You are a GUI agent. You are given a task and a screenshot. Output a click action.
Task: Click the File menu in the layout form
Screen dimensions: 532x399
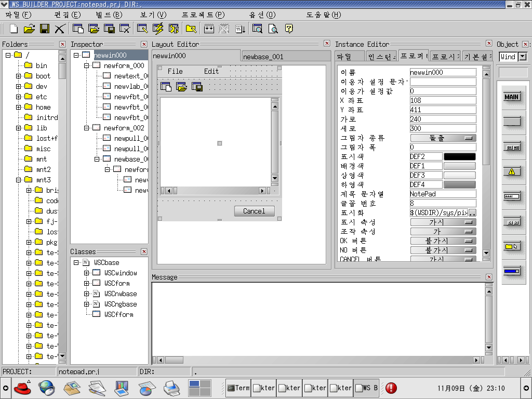coord(175,71)
